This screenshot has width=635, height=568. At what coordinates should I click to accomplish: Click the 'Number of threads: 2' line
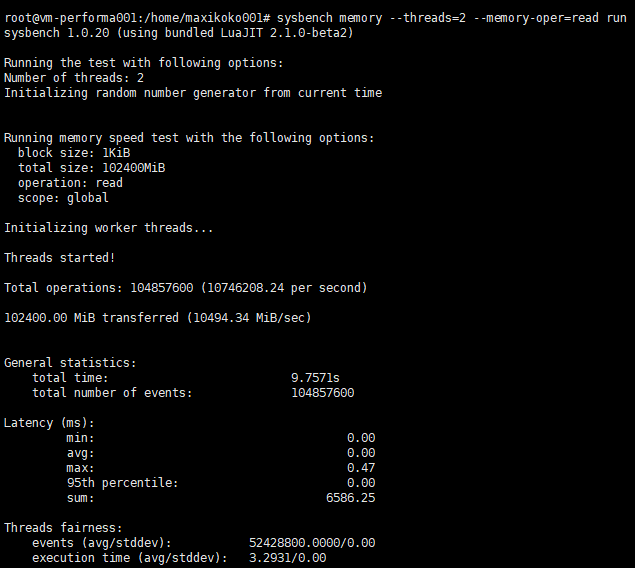[x=74, y=78]
